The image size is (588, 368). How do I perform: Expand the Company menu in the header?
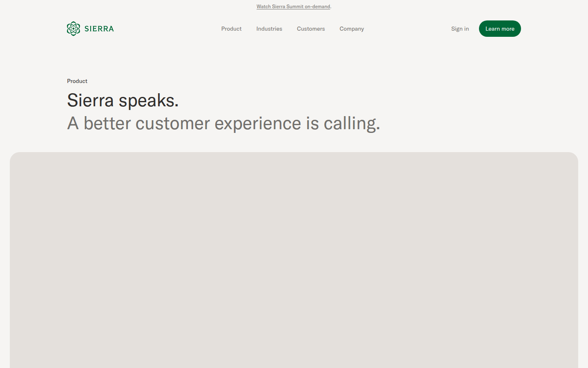(x=352, y=29)
